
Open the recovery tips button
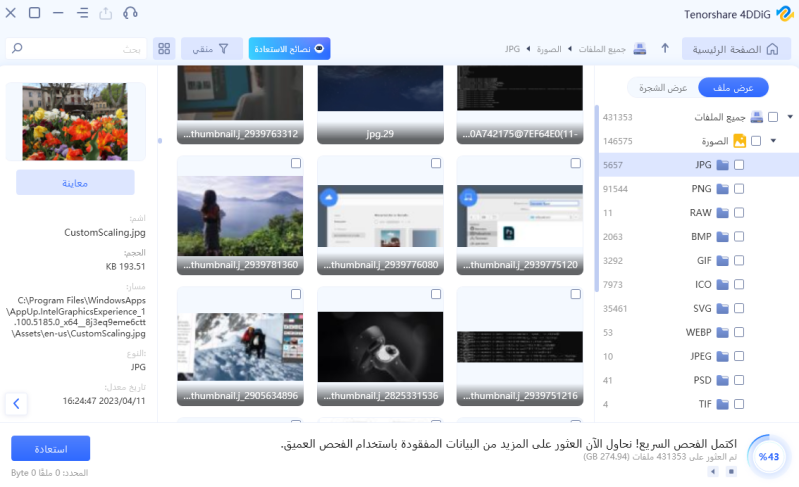pyautogui.click(x=289, y=48)
